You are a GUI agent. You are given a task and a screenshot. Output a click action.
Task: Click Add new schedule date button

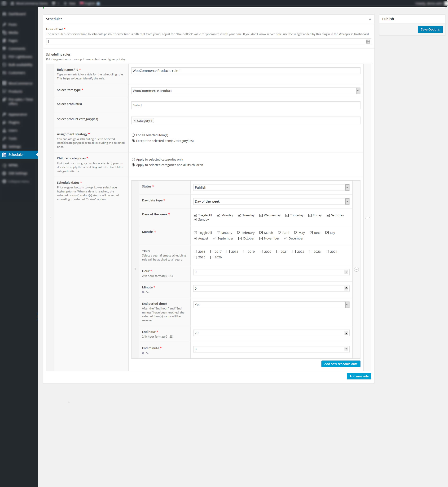[341, 364]
